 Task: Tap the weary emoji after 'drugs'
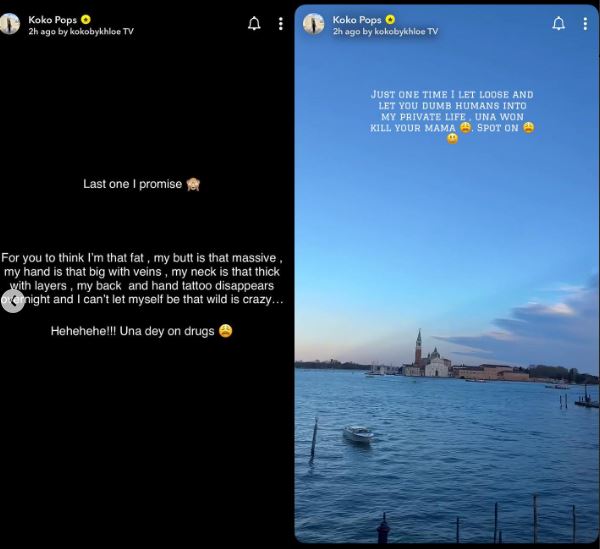225,331
